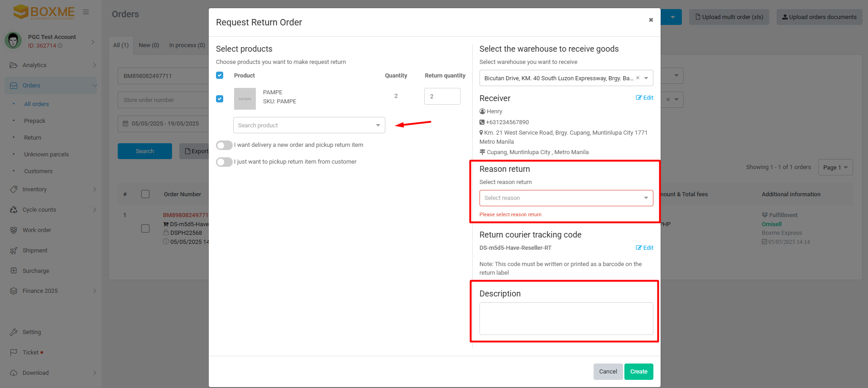
Task: Click into the Description text area
Action: 566,319
